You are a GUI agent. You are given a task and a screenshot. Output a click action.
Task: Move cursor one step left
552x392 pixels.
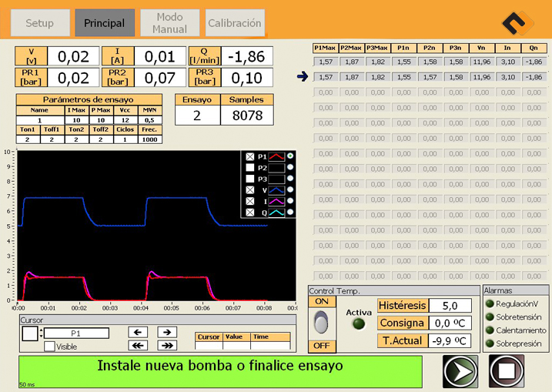(138, 332)
